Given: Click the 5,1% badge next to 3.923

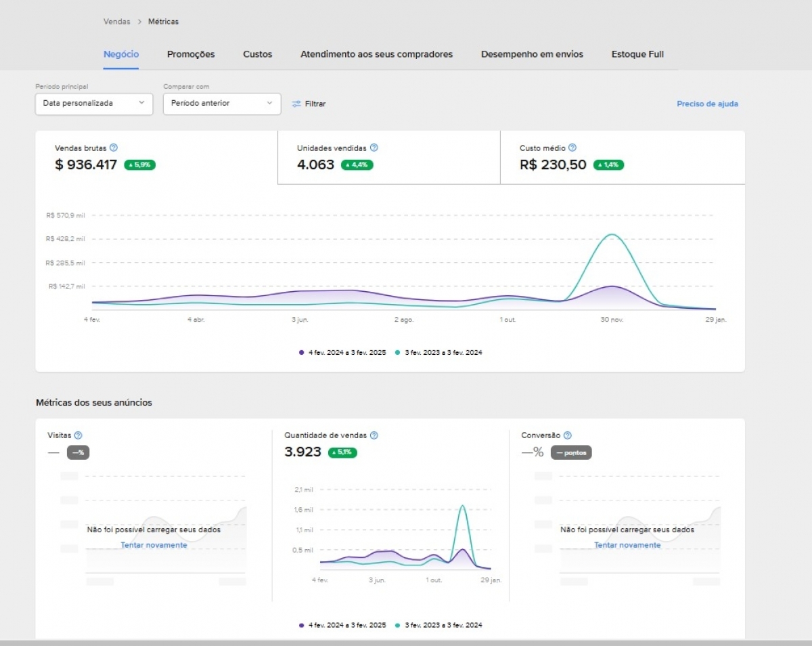Looking at the screenshot, I should pos(342,452).
